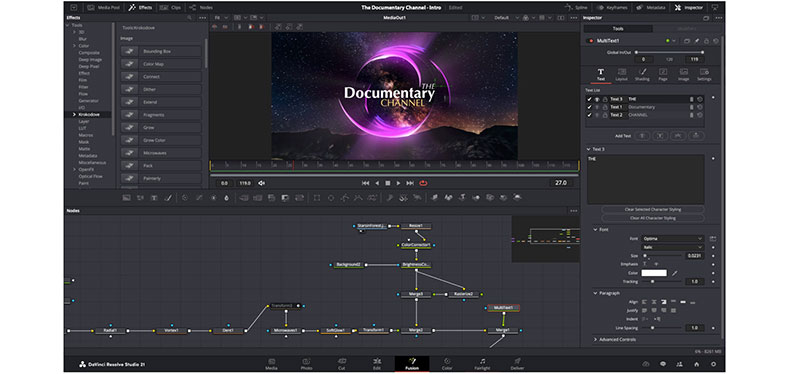The width and height of the screenshot is (800, 374).
Task: Click Clear Selected Character Styling button
Action: (653, 210)
